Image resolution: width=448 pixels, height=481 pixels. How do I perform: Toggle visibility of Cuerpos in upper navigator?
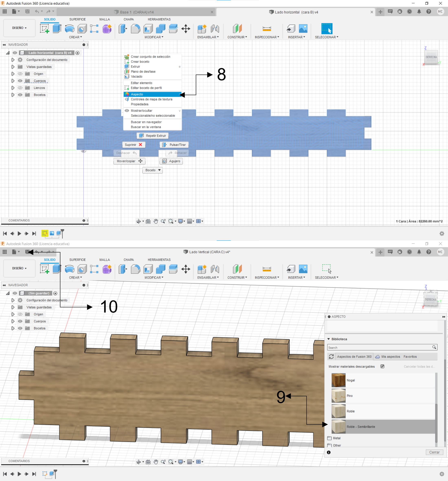click(20, 81)
